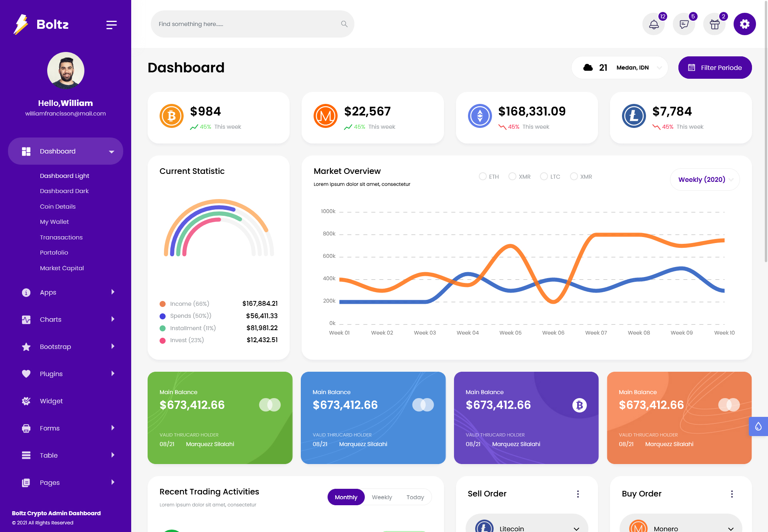Open the Weekly (2020) dropdown

(705, 179)
